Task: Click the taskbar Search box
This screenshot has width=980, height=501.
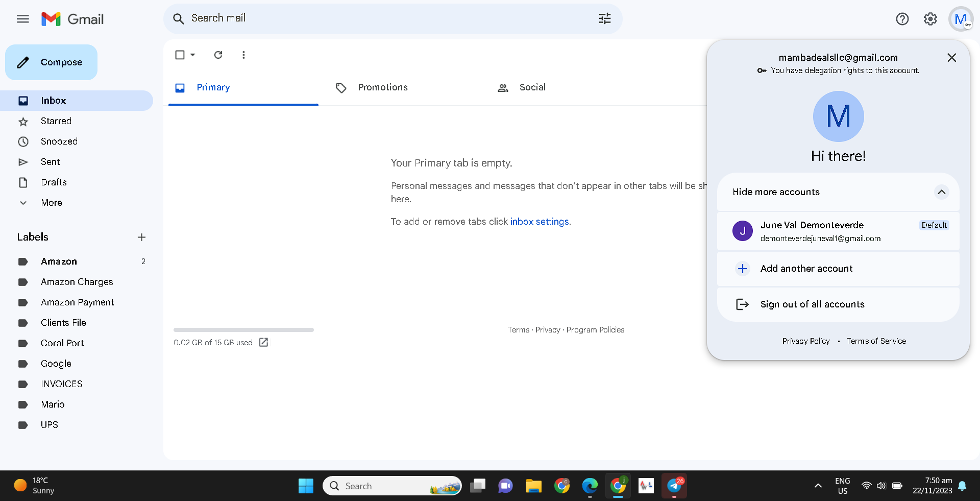Action: pos(392,486)
